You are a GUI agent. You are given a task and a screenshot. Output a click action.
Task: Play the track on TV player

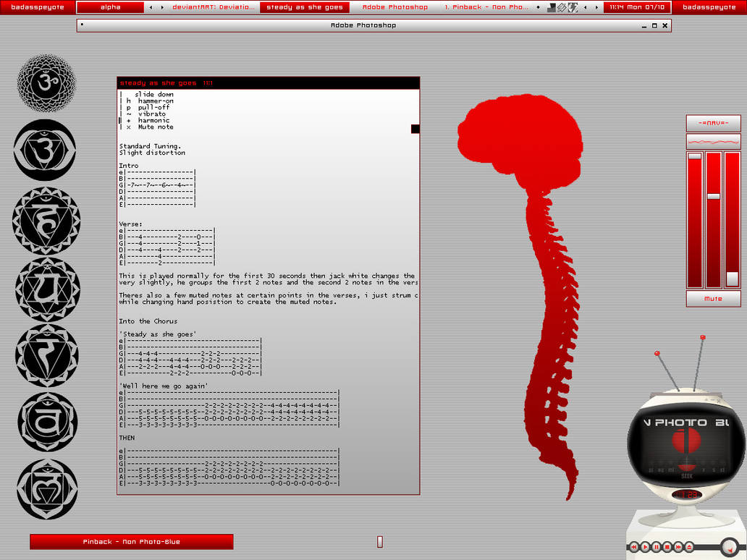(x=645, y=547)
